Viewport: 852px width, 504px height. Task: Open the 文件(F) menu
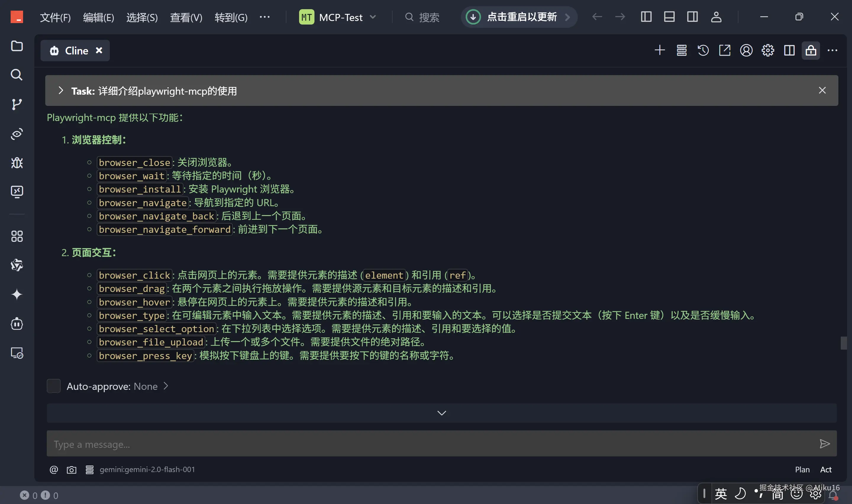click(55, 17)
